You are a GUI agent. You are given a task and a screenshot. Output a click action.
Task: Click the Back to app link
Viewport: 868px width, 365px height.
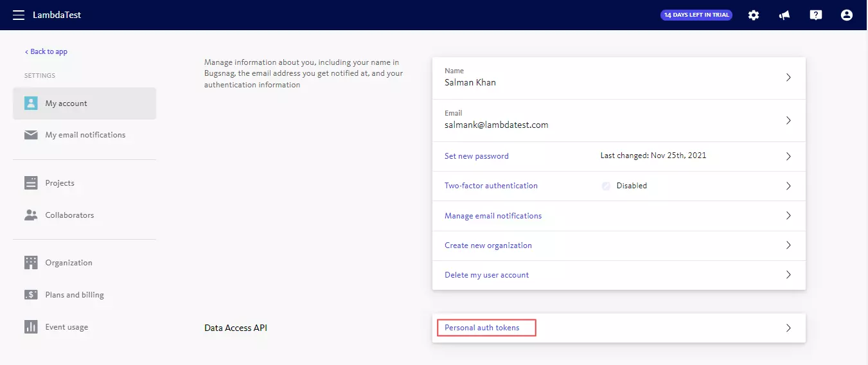click(x=46, y=51)
